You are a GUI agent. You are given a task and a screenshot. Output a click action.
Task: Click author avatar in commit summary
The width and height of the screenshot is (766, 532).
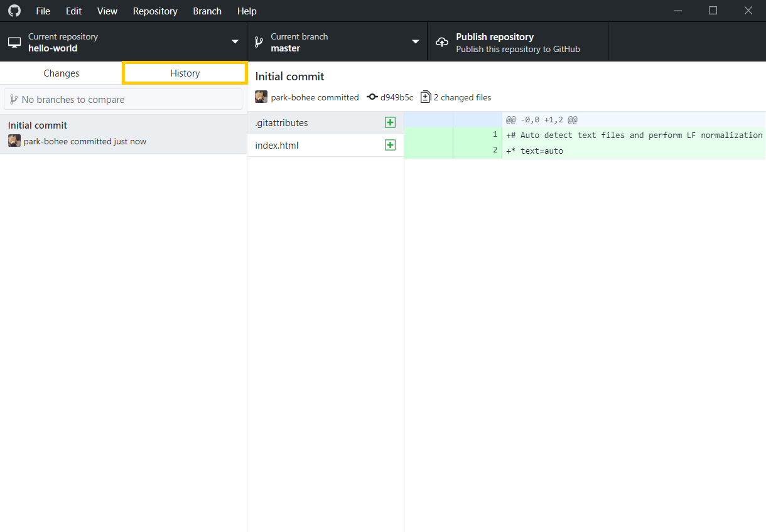coord(261,97)
